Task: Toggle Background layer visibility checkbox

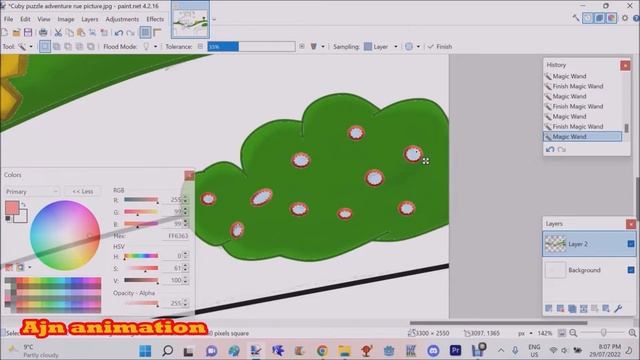Action: tap(631, 270)
